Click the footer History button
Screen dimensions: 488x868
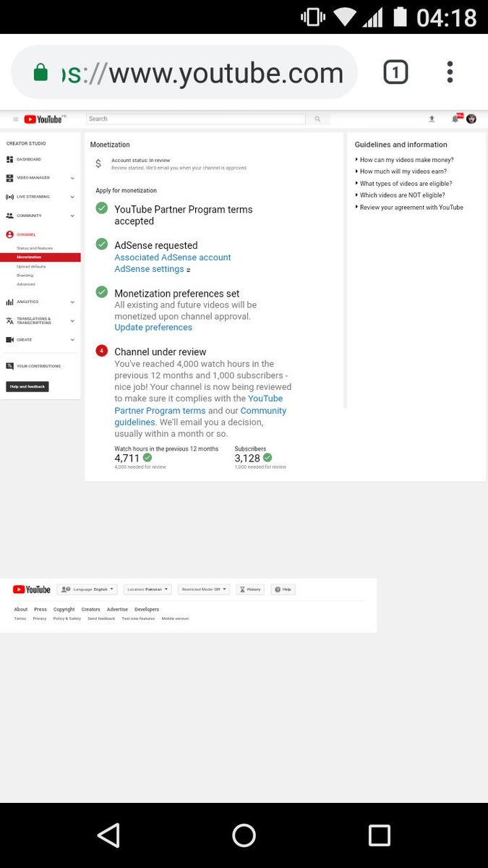250,590
